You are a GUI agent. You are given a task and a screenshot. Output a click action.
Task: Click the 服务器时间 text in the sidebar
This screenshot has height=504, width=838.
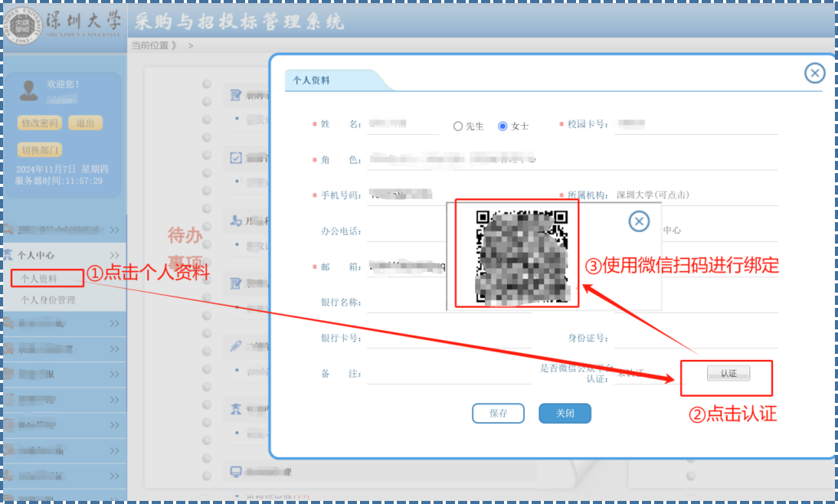tap(59, 181)
